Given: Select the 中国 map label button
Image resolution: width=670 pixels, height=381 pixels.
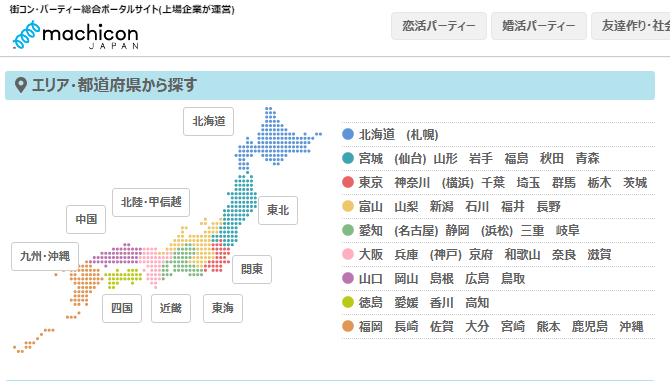Looking at the screenshot, I should click(x=86, y=219).
